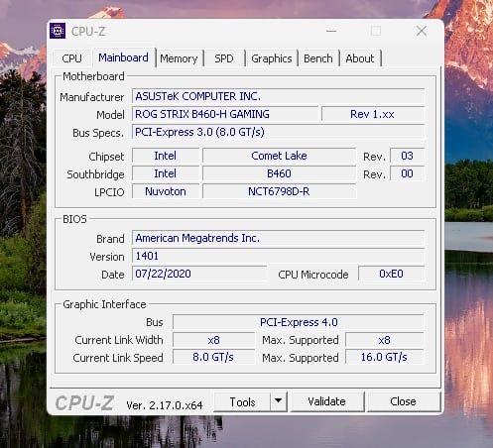Screen dimensions: 493x448
Task: Click the CPU-Z app icon in title bar
Action: [58, 31]
